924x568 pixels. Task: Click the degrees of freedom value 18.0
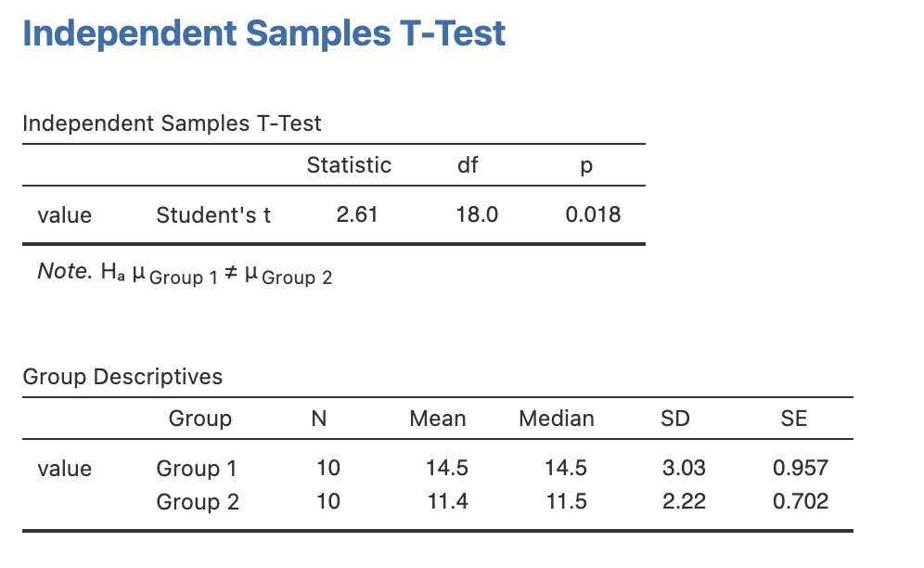(x=477, y=215)
